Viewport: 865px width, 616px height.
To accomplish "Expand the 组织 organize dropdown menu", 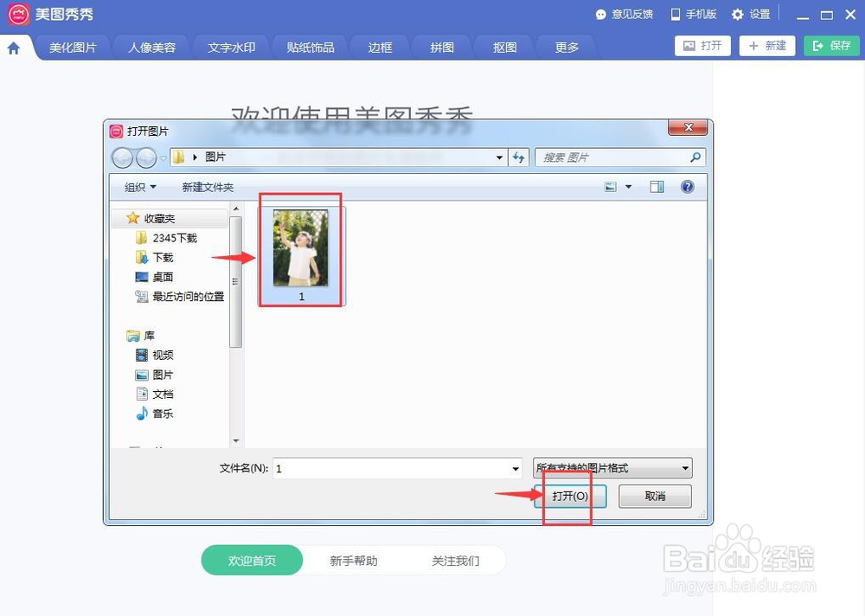I will point(138,186).
